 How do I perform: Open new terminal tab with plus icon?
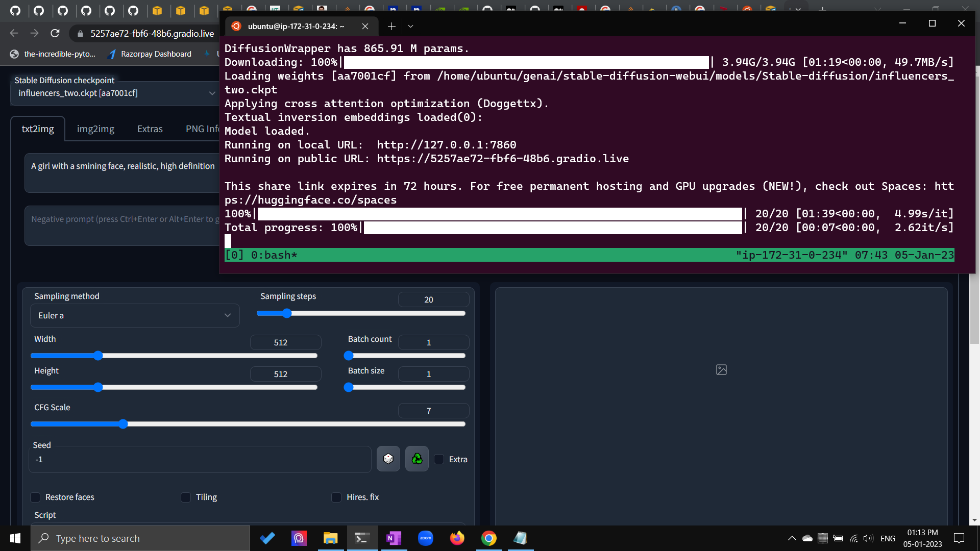(391, 26)
